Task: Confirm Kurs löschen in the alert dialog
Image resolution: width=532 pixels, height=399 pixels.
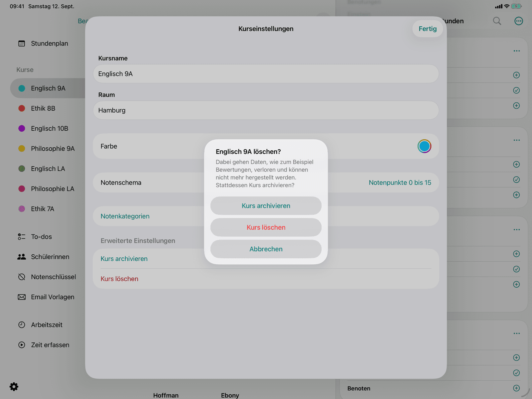Action: (266, 227)
